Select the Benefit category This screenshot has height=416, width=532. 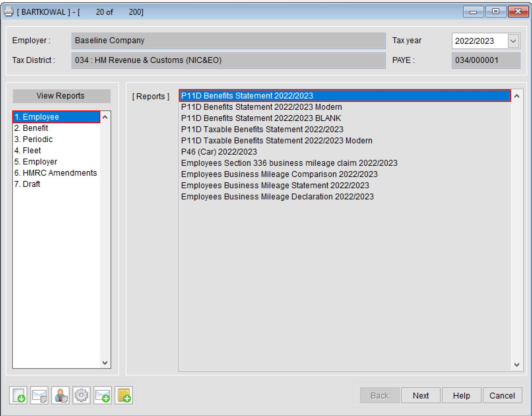point(31,128)
